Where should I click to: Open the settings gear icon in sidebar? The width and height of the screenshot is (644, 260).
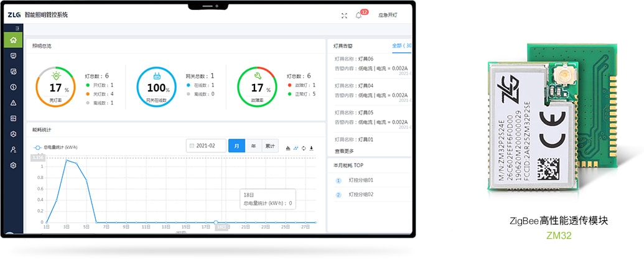13,165
